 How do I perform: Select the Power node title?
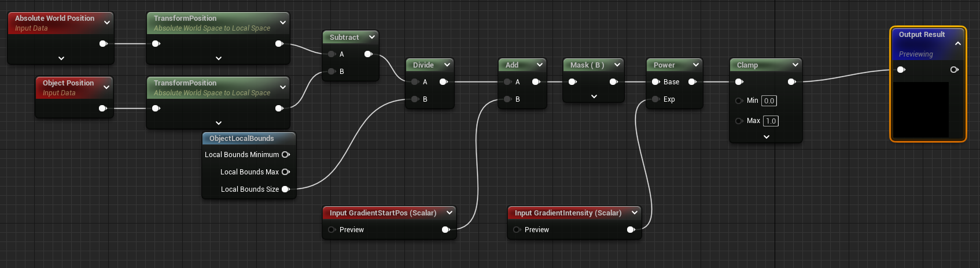coord(664,65)
